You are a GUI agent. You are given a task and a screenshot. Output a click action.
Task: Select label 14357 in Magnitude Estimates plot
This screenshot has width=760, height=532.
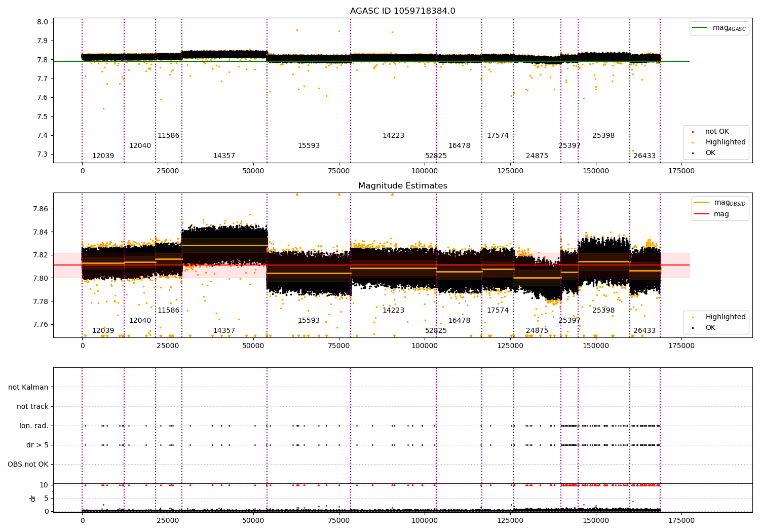224,331
